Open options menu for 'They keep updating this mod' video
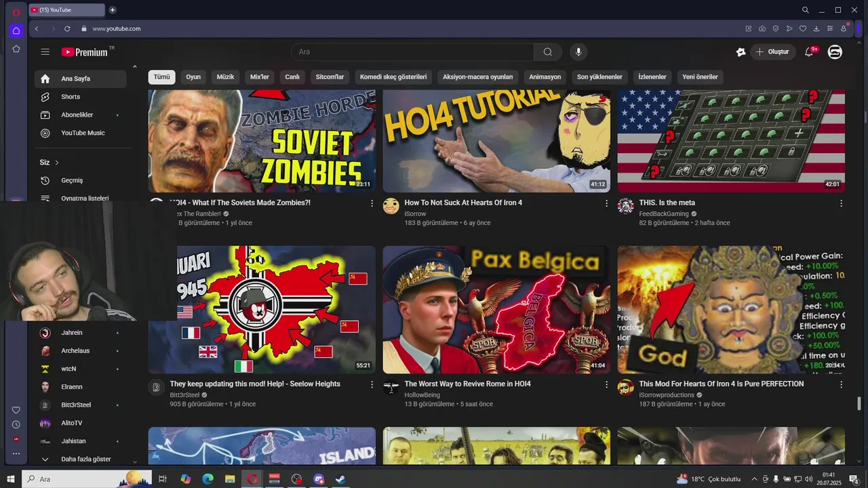This screenshot has width=868, height=488. point(372,384)
